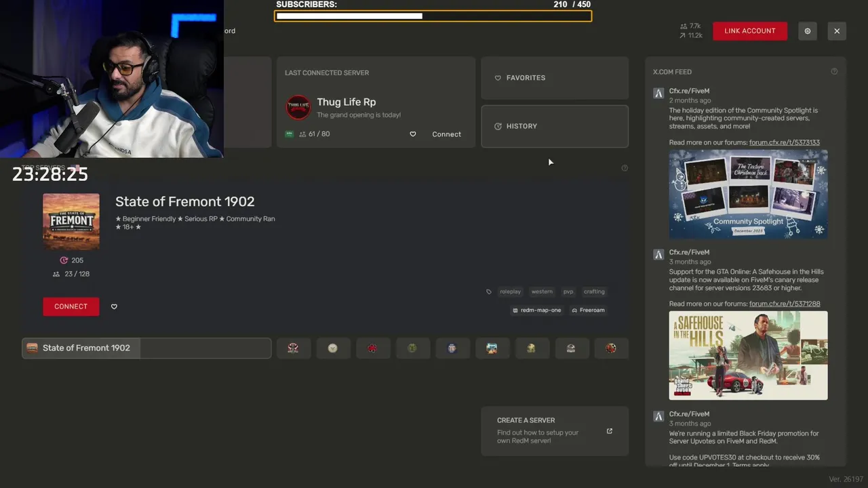
Task: Open the History list
Action: coord(555,126)
